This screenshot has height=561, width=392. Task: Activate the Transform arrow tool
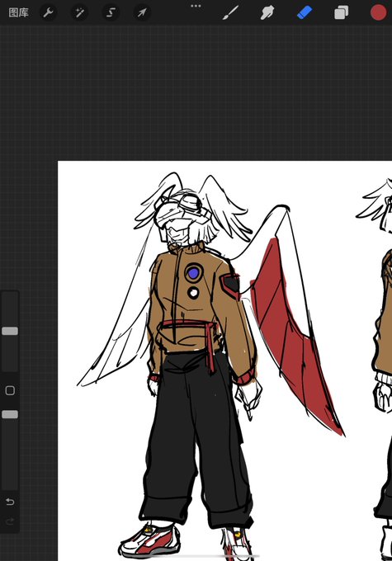coord(142,13)
